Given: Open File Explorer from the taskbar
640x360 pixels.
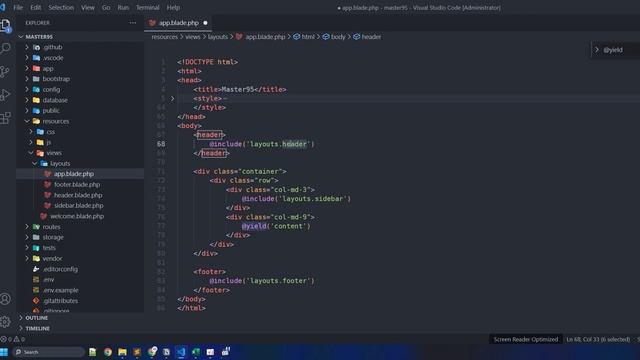Looking at the screenshot, I should click(x=122, y=352).
